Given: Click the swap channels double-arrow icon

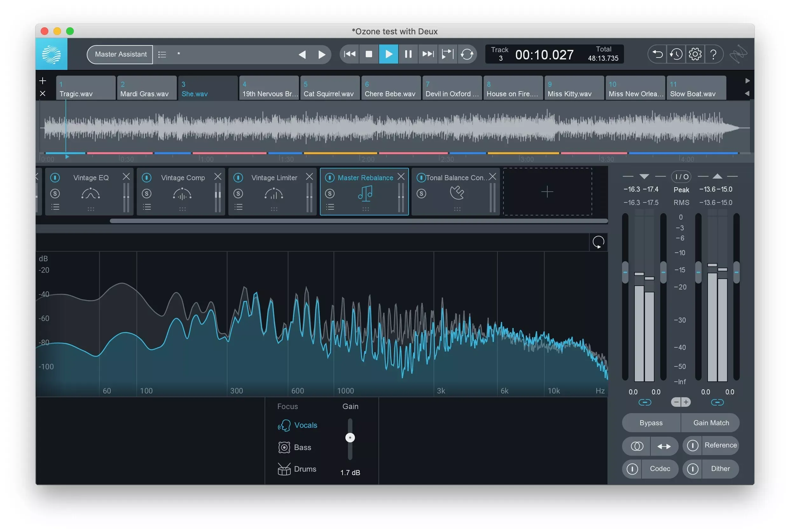Looking at the screenshot, I should (x=664, y=446).
